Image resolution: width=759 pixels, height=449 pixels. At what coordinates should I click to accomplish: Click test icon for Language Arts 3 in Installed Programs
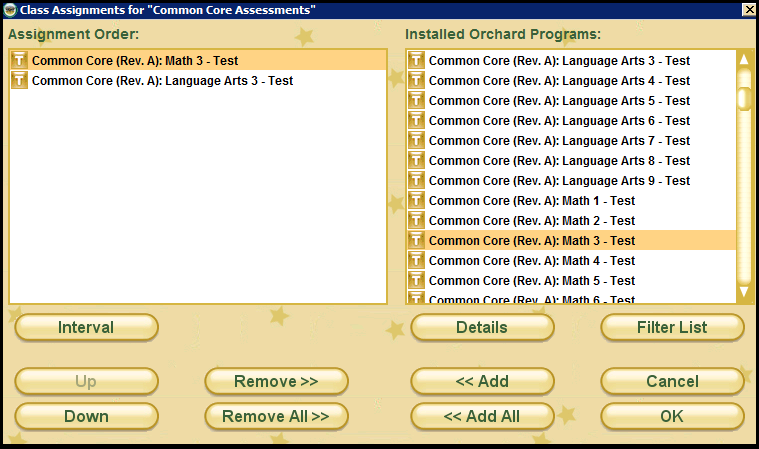416,60
